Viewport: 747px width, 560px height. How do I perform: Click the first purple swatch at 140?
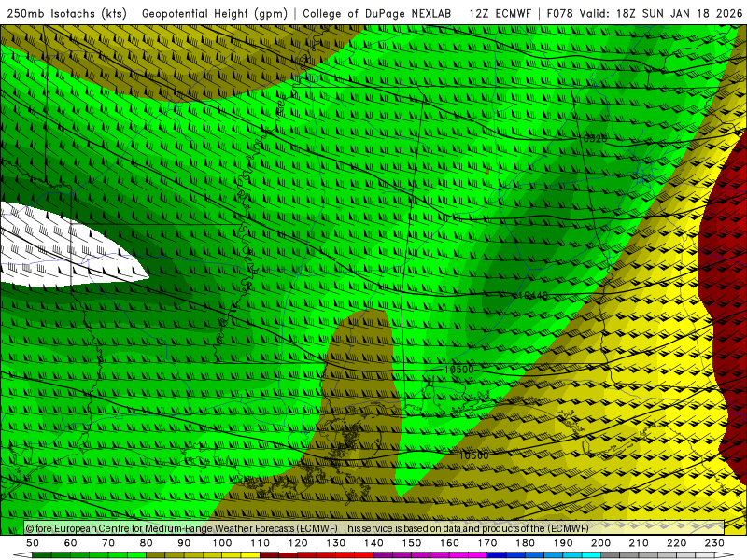(x=383, y=555)
